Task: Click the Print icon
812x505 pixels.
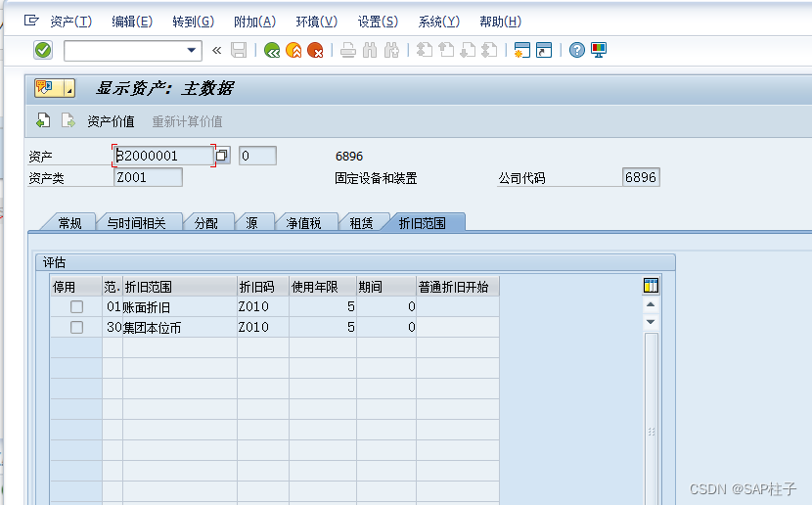Action: coord(348,50)
